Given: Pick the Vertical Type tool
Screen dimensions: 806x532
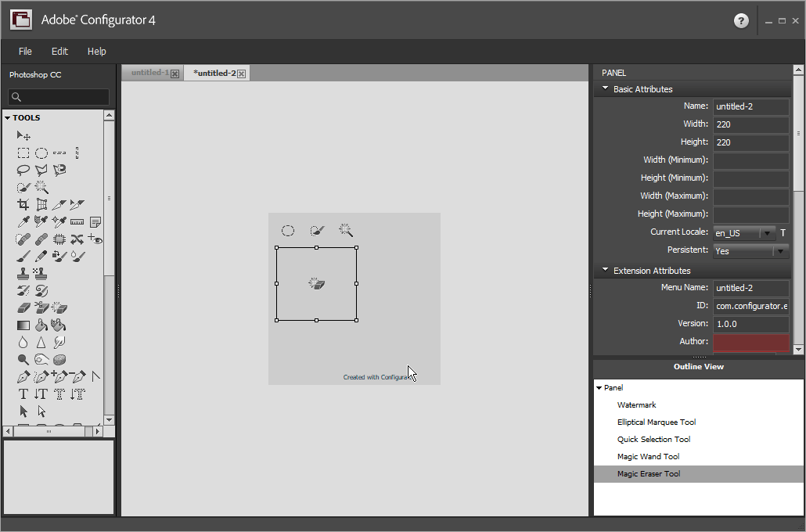Looking at the screenshot, I should point(41,394).
